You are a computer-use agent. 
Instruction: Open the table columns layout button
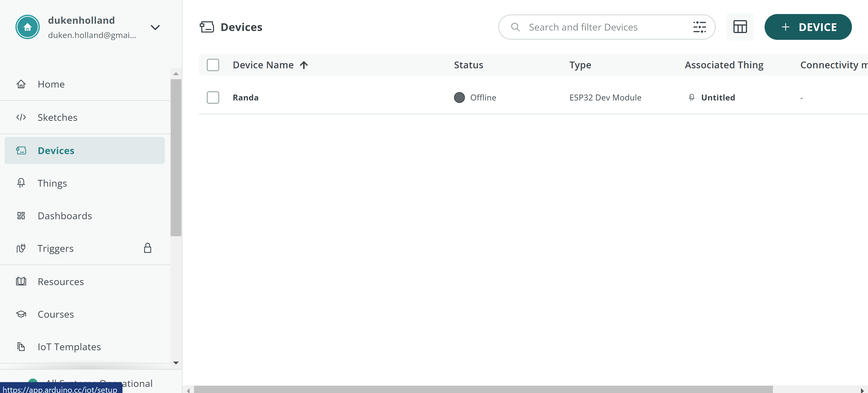click(x=740, y=27)
